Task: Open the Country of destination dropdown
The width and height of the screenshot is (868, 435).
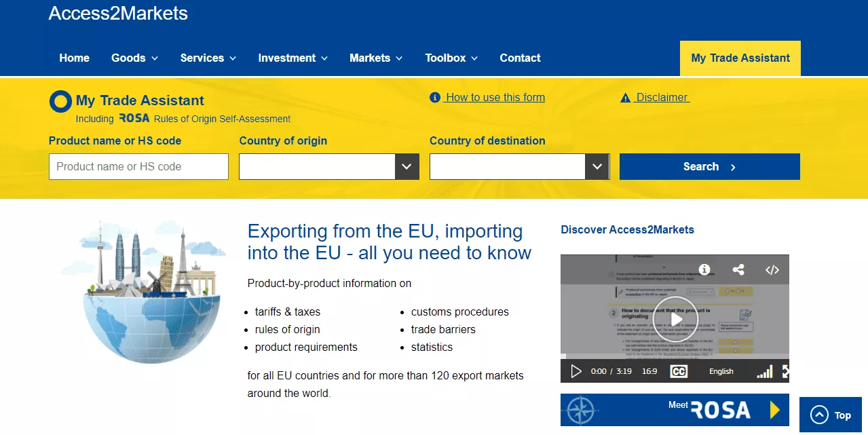Action: click(597, 167)
